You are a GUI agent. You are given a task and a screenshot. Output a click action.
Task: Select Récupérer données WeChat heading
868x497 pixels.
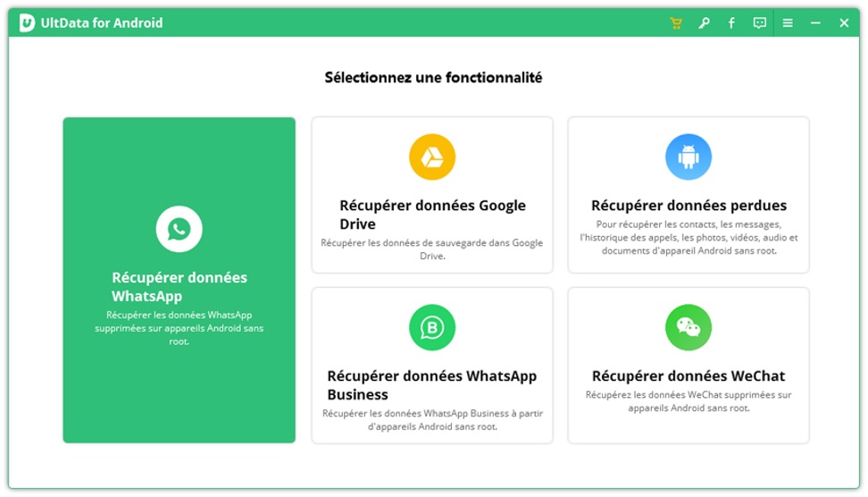pos(689,376)
